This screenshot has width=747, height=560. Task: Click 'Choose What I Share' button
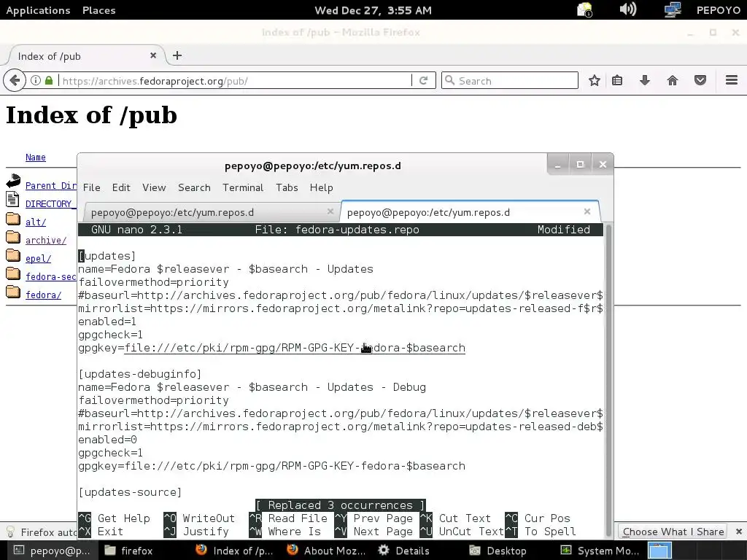click(673, 532)
